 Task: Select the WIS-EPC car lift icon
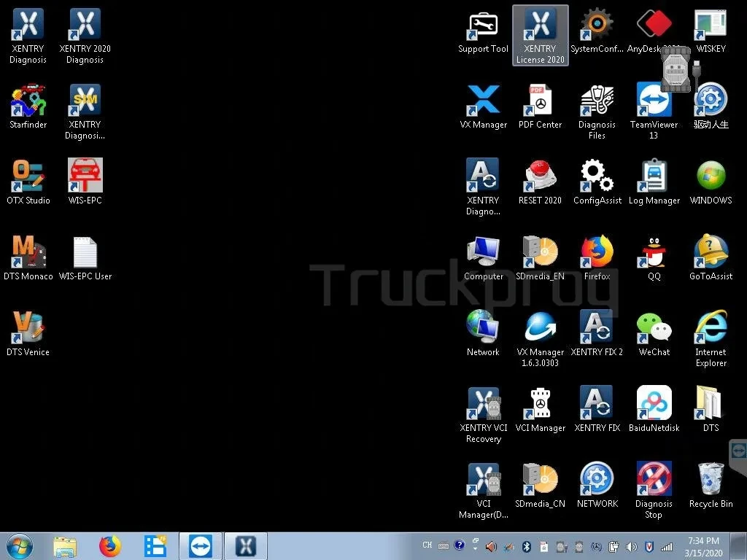tap(85, 178)
